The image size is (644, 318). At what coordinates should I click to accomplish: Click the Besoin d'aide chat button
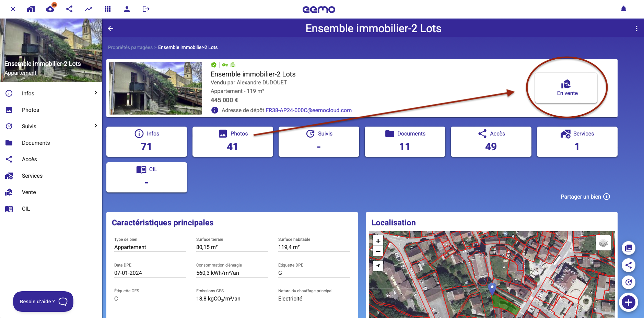point(43,302)
